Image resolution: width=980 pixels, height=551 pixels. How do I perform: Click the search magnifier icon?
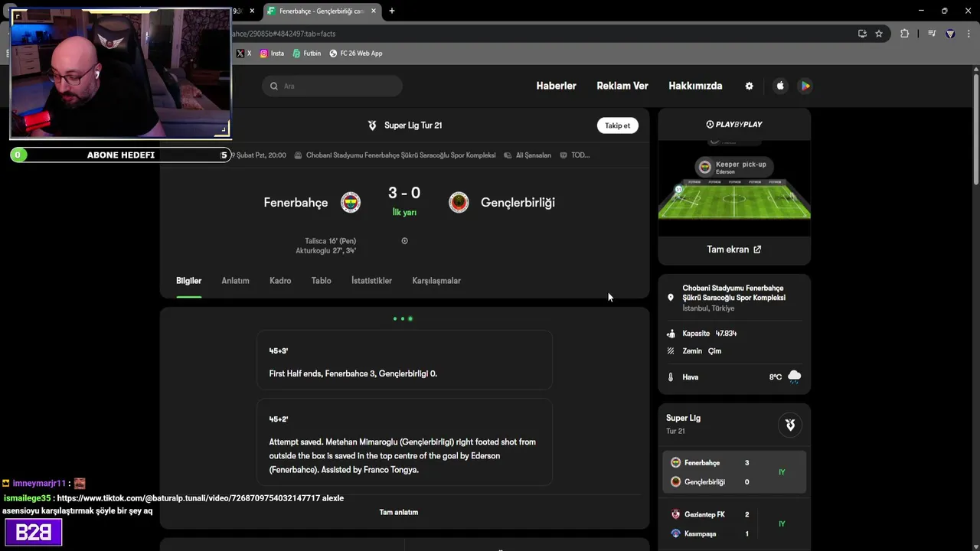pyautogui.click(x=274, y=86)
